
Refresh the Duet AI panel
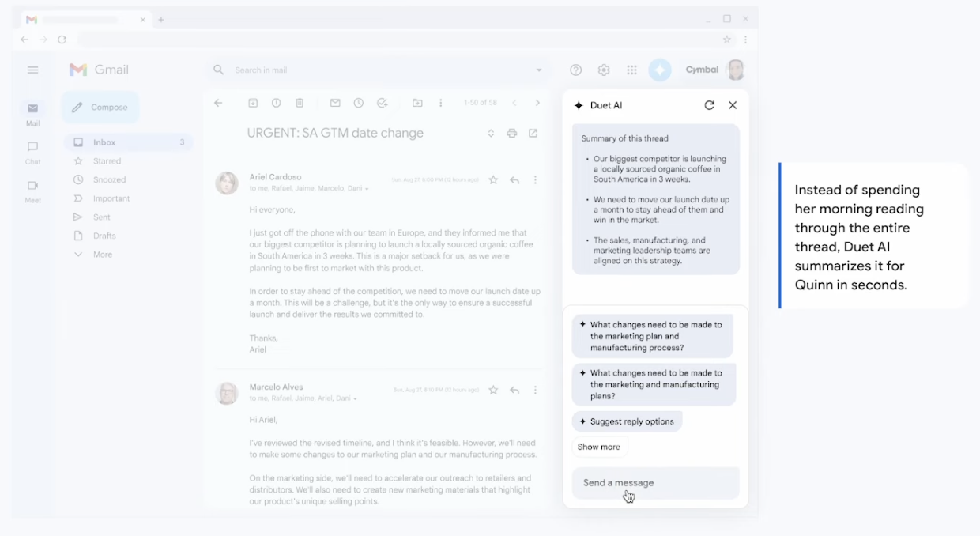(709, 105)
